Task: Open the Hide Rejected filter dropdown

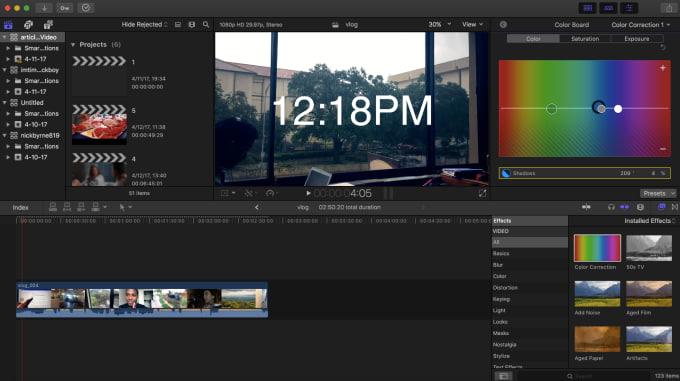Action: click(x=144, y=25)
